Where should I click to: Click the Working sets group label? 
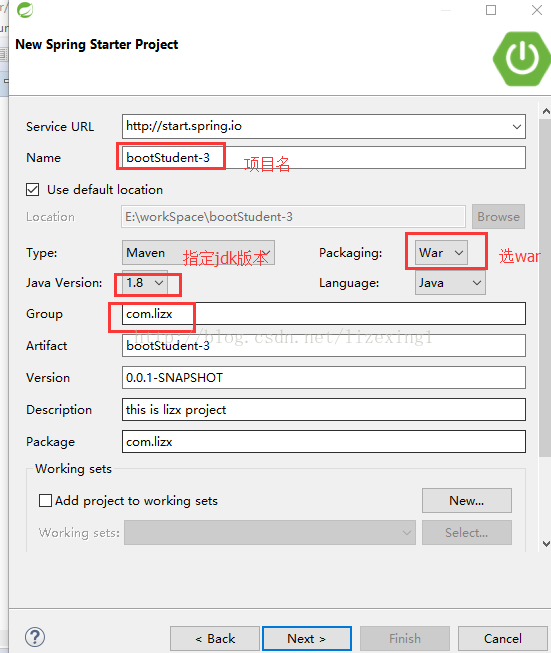click(73, 469)
